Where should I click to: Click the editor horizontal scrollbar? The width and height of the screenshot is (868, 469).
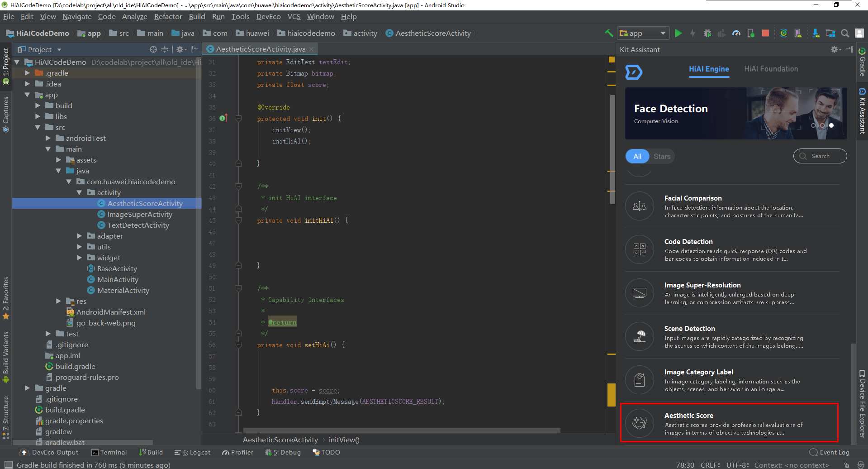click(x=402, y=430)
